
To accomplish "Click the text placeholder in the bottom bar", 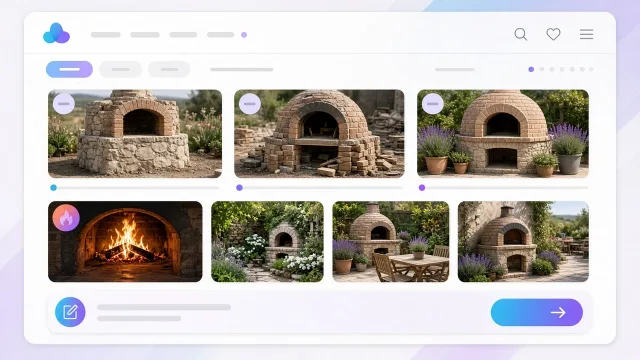I will tap(164, 313).
